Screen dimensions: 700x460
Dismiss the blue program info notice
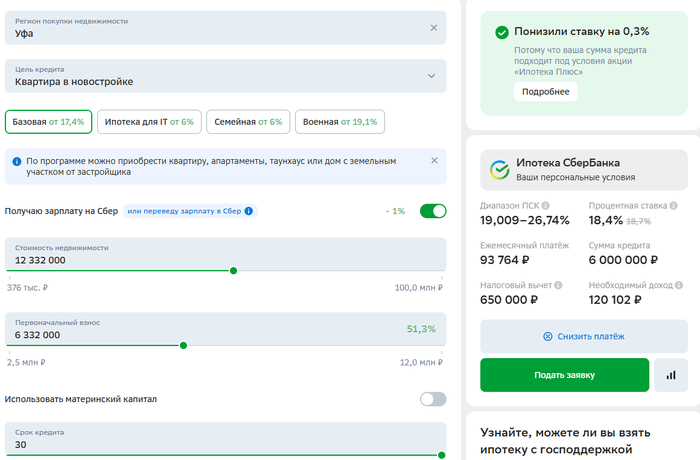click(x=433, y=160)
